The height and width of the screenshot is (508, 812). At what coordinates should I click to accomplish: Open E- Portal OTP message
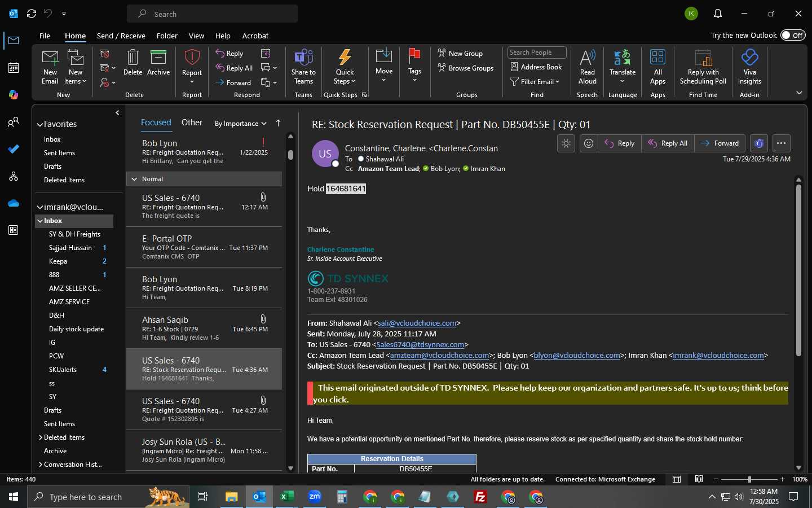[x=204, y=247]
